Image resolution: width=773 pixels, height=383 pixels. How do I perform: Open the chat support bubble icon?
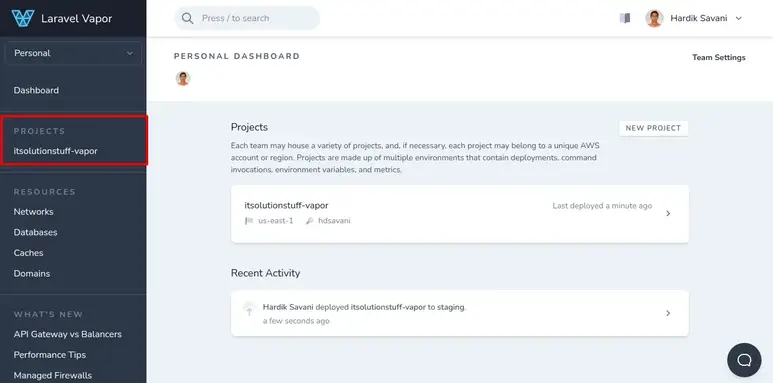744,360
